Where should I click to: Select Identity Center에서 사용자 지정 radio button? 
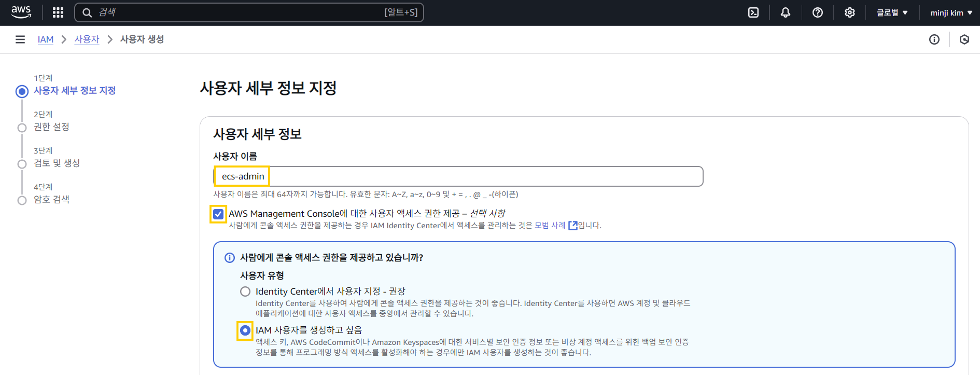pos(245,291)
